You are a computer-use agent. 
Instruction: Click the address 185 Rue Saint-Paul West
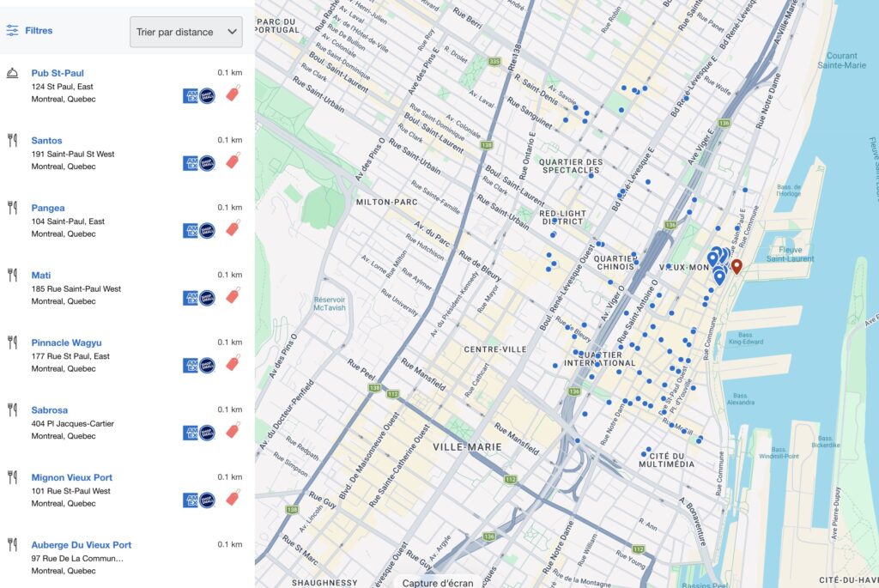(76, 288)
